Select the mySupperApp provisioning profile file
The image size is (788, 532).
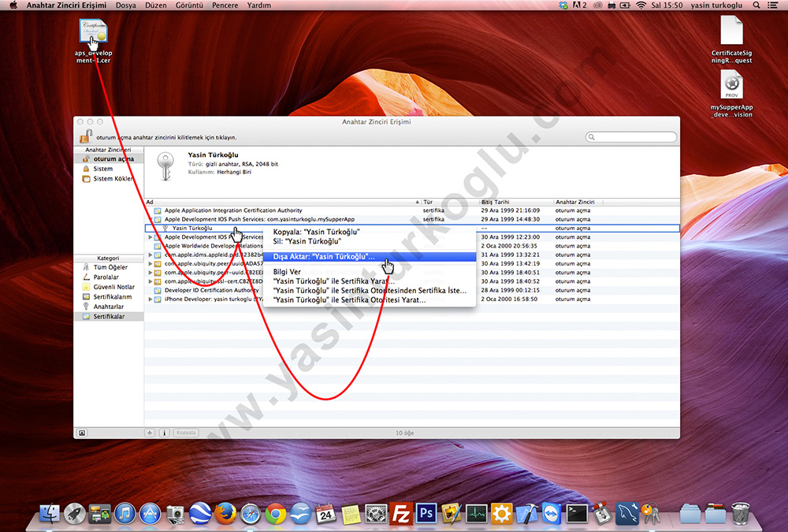point(731,94)
